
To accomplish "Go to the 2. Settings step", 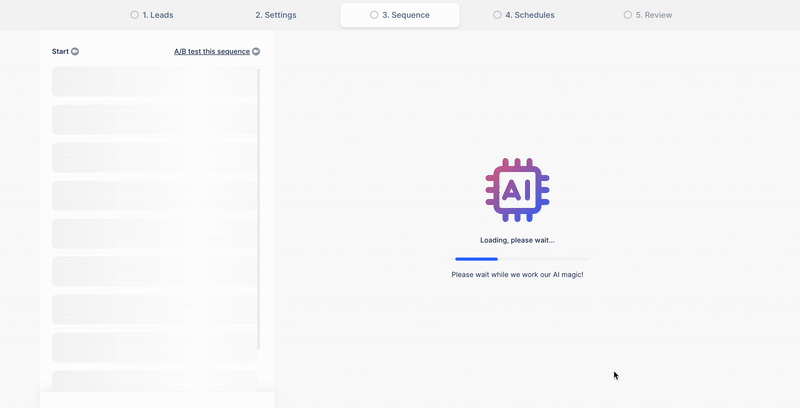I will click(275, 15).
